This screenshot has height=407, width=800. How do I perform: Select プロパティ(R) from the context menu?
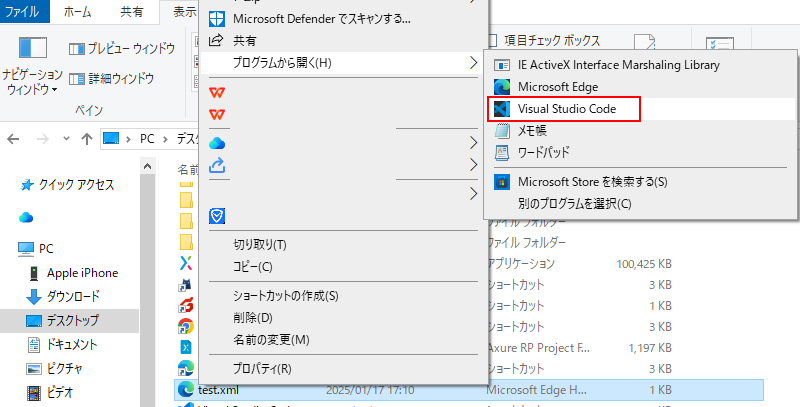pyautogui.click(x=262, y=369)
